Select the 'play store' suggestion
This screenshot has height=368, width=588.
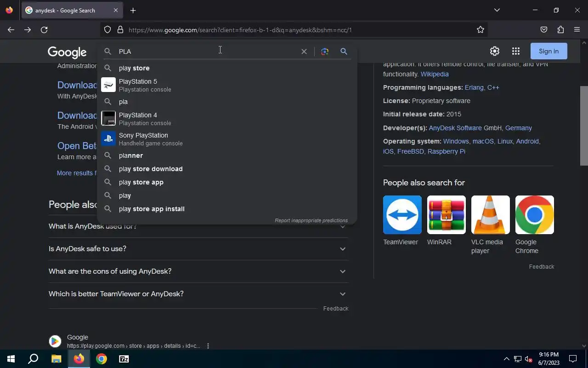[x=227, y=68]
